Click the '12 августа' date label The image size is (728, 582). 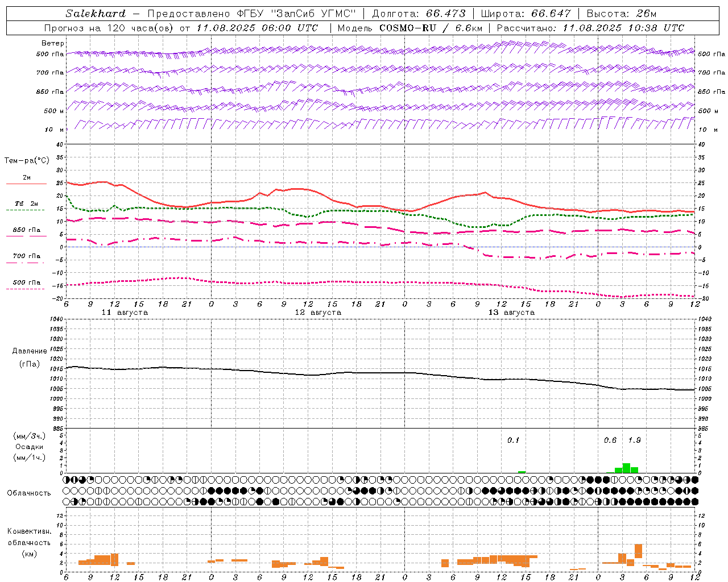click(x=318, y=313)
